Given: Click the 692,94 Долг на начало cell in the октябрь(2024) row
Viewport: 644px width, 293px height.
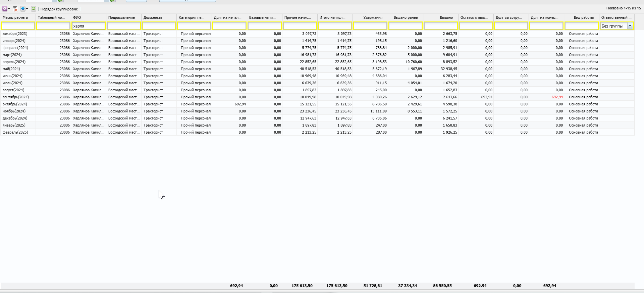Looking at the screenshot, I should coord(240,104).
